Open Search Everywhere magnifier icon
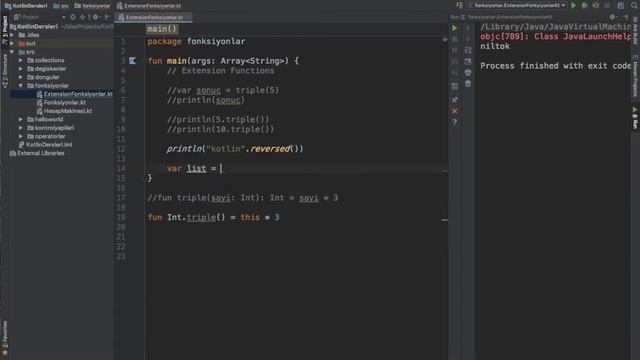This screenshot has height=360, width=640. click(634, 5)
